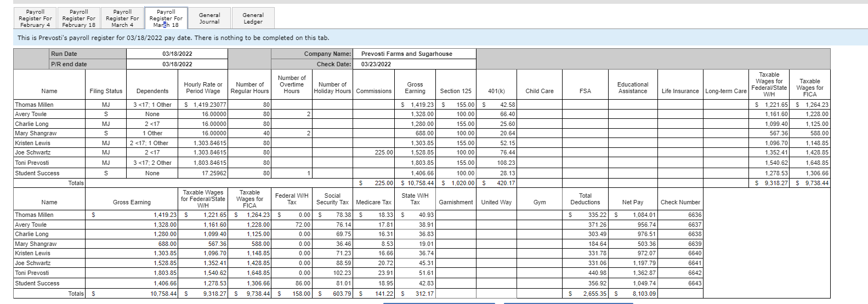Image resolution: width=868 pixels, height=304 pixels.
Task: Click the Social Security Tax column header
Action: click(332, 199)
